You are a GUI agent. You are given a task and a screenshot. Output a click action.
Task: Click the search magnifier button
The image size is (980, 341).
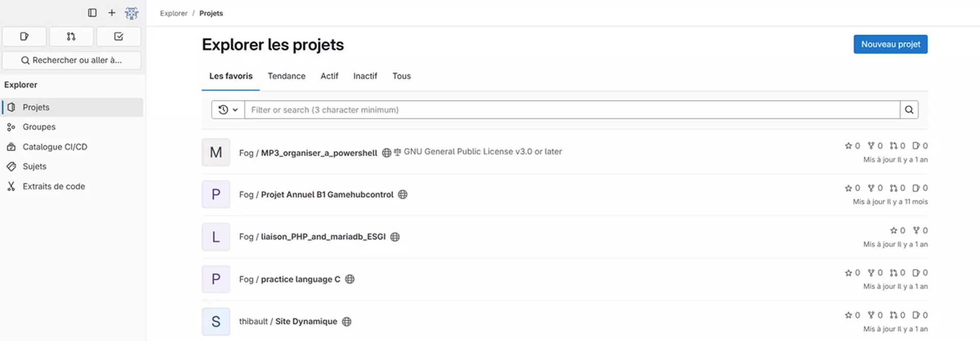pos(909,110)
